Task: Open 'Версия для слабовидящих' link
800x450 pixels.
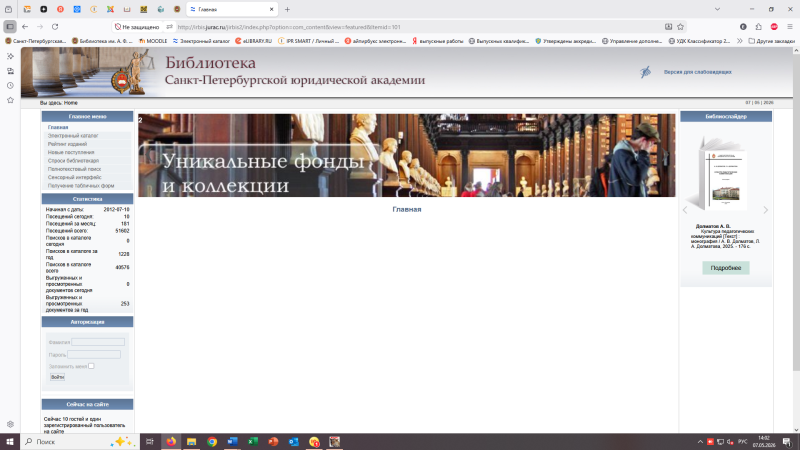Action: click(697, 72)
